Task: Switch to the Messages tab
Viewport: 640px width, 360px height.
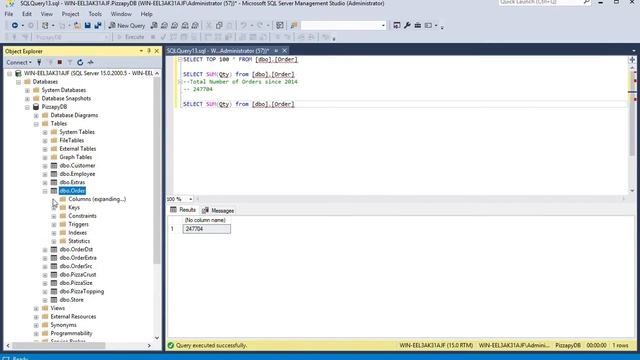Action: pyautogui.click(x=218, y=210)
